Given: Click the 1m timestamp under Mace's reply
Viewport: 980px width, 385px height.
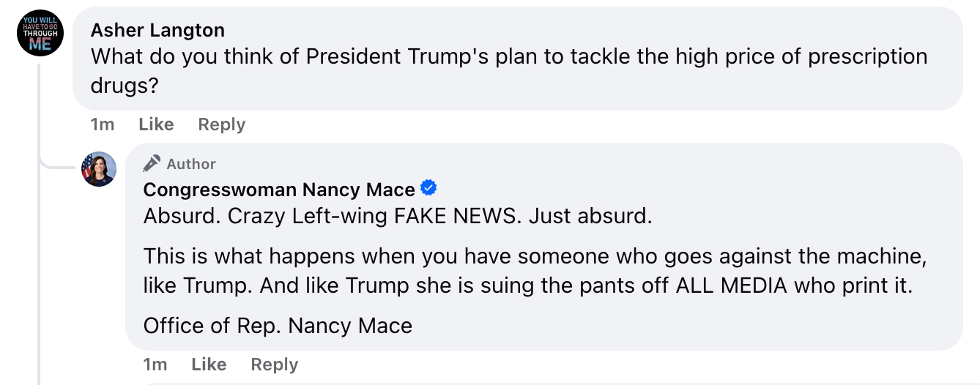Looking at the screenshot, I should (x=155, y=365).
